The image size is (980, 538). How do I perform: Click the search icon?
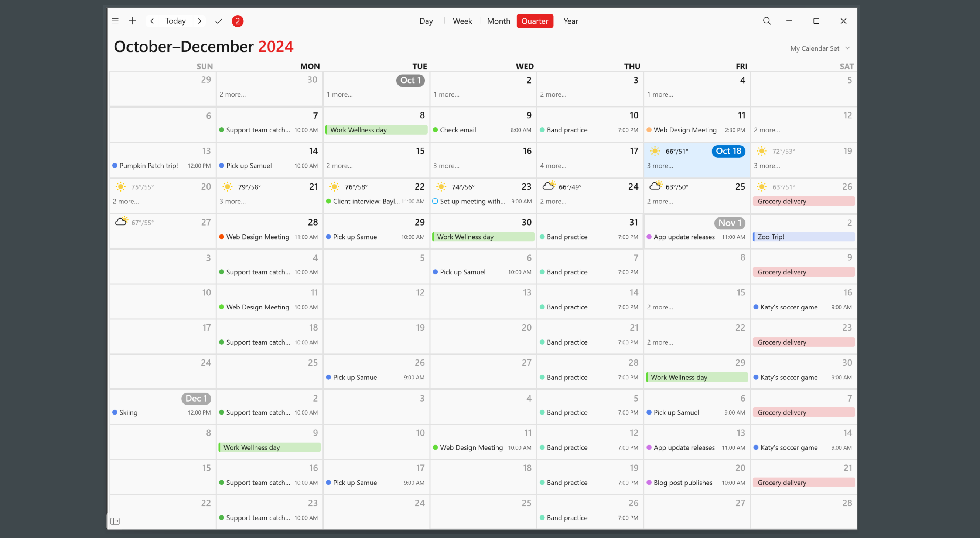point(767,21)
